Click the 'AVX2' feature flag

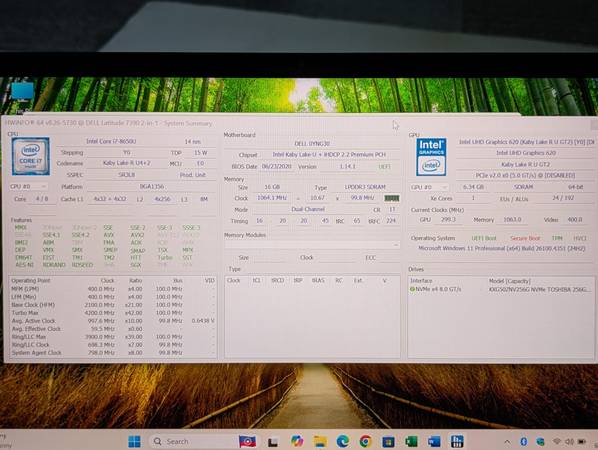pos(137,235)
